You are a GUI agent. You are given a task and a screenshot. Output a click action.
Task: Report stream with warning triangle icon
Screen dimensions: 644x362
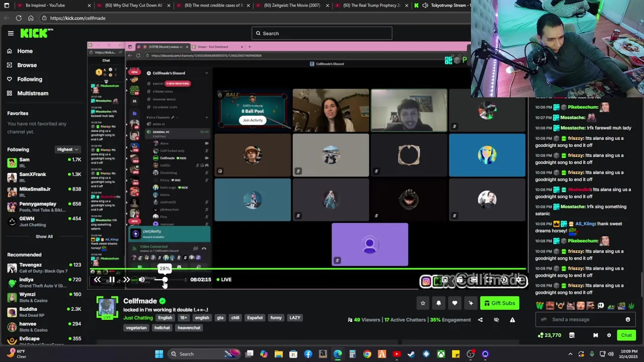point(512,320)
